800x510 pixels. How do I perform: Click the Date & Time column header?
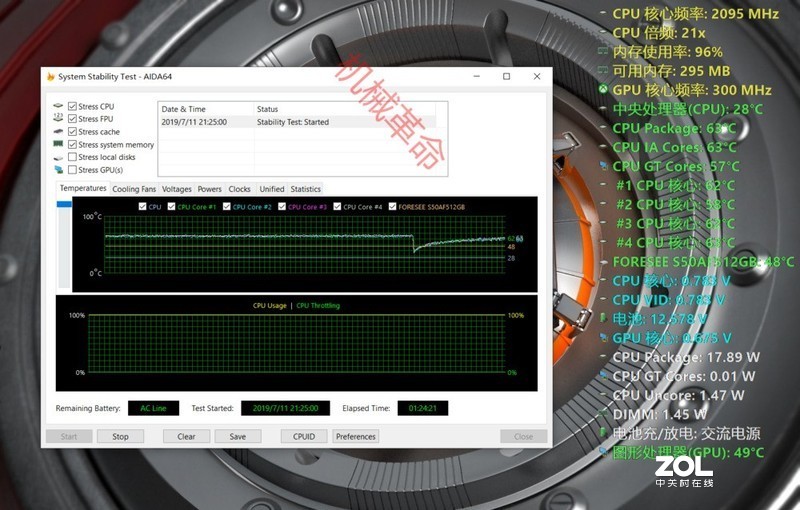pos(206,109)
